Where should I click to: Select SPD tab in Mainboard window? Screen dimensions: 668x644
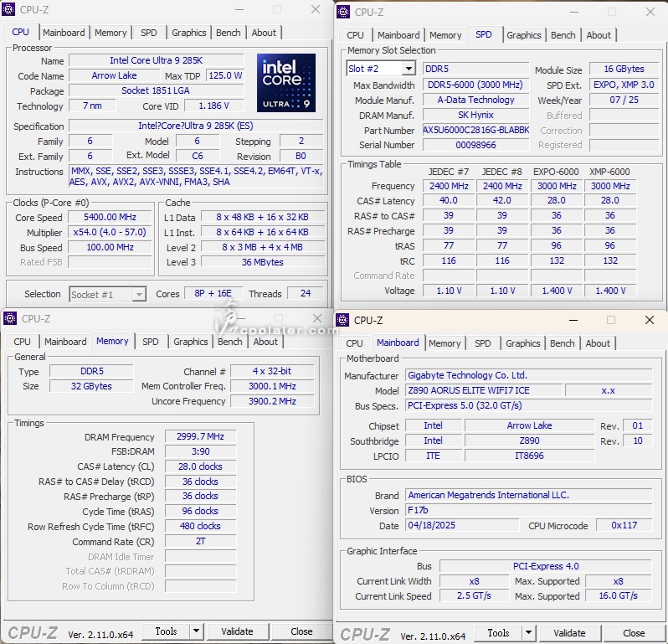click(483, 343)
